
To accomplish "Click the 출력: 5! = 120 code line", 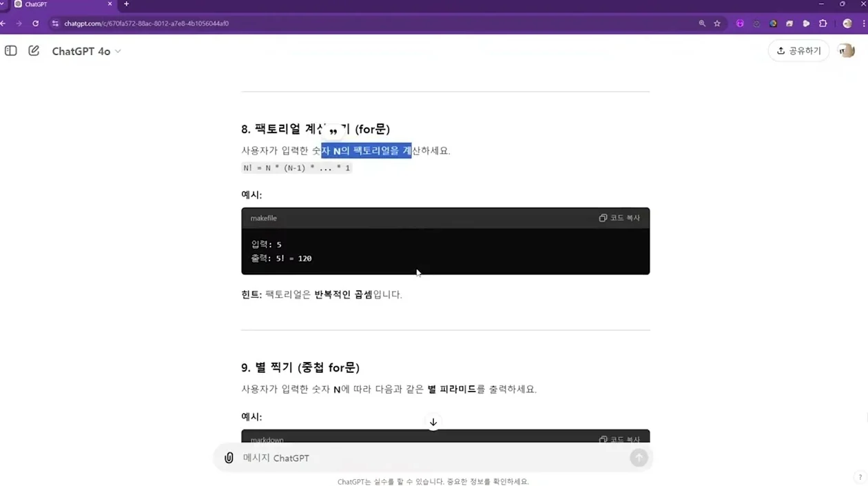I will point(282,259).
